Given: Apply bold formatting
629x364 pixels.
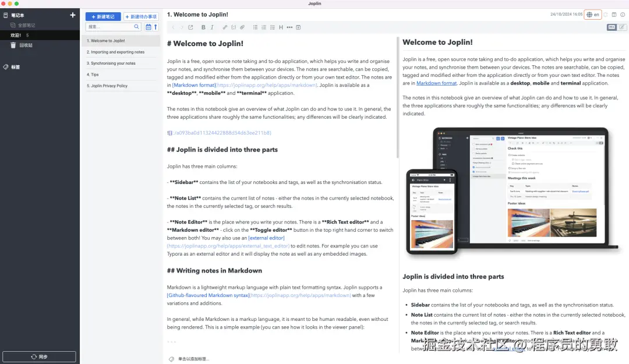Looking at the screenshot, I should click(203, 27).
